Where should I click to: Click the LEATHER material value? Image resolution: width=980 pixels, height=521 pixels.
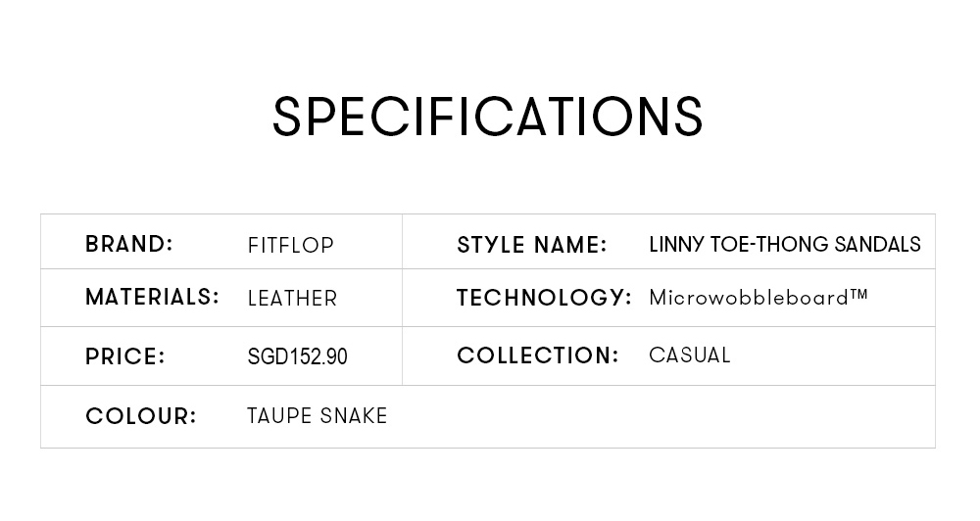click(x=292, y=298)
